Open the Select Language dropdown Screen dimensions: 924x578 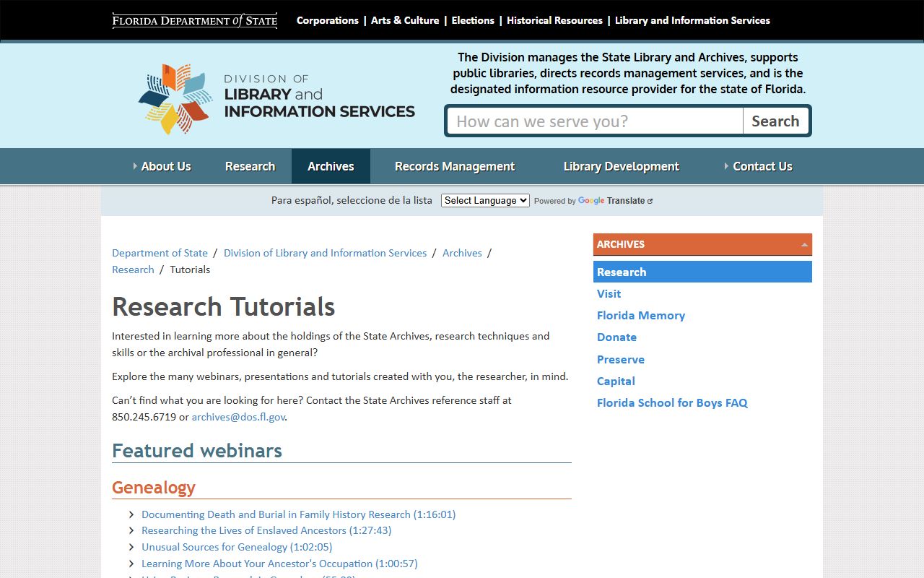pos(485,201)
